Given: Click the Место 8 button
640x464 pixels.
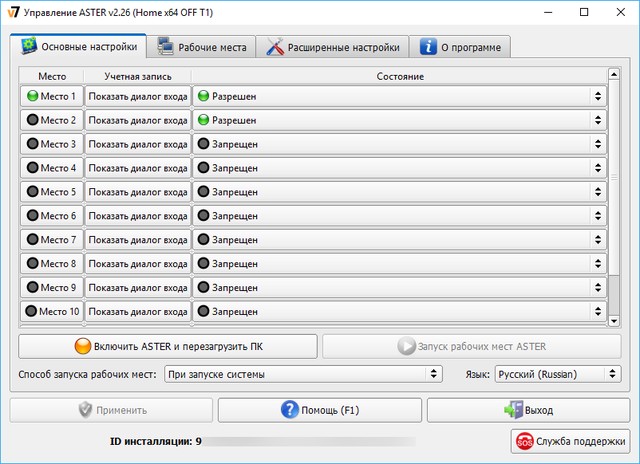Looking at the screenshot, I should tap(52, 264).
